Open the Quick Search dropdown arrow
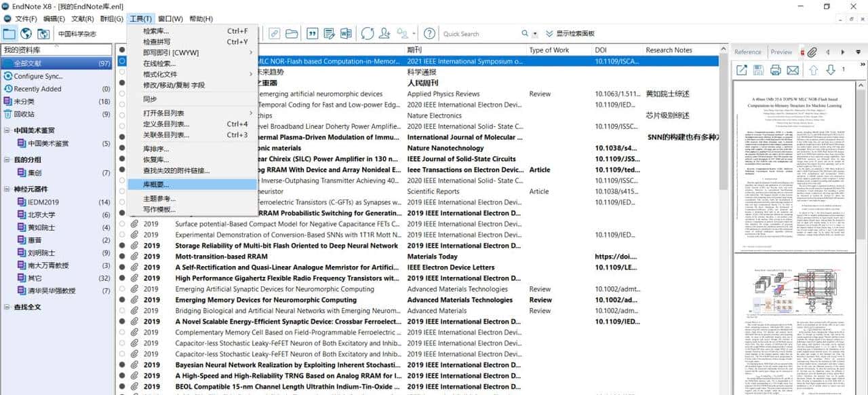The height and width of the screenshot is (395, 868). 536,34
